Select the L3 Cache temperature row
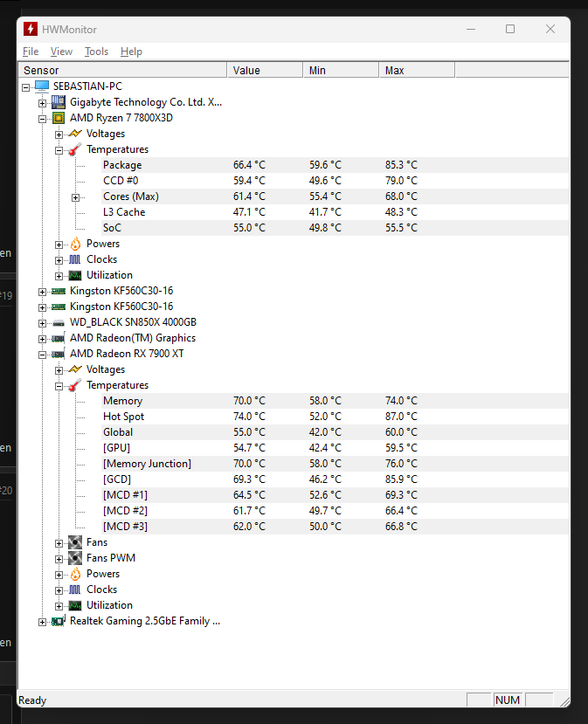The height and width of the screenshot is (724, 588). point(336,212)
